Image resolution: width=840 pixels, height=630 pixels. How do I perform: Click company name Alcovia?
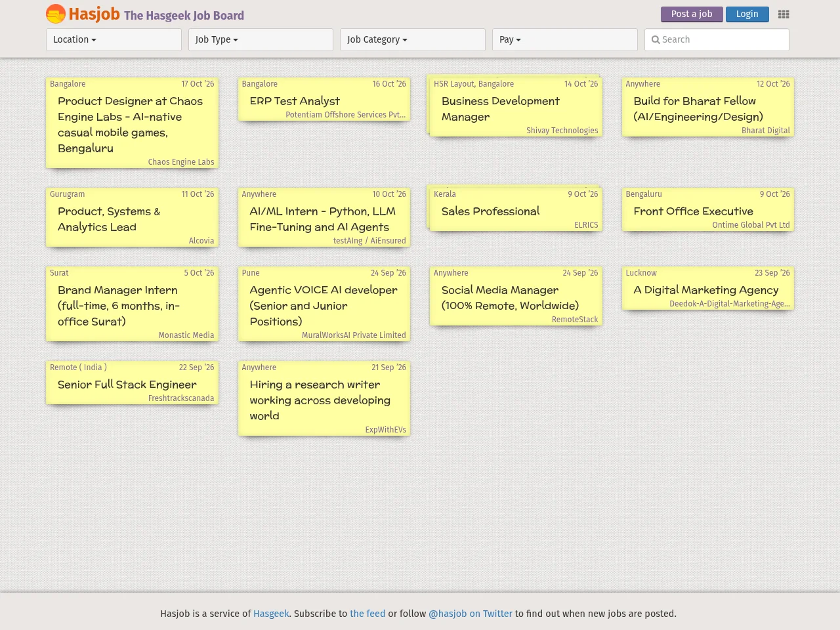click(201, 241)
